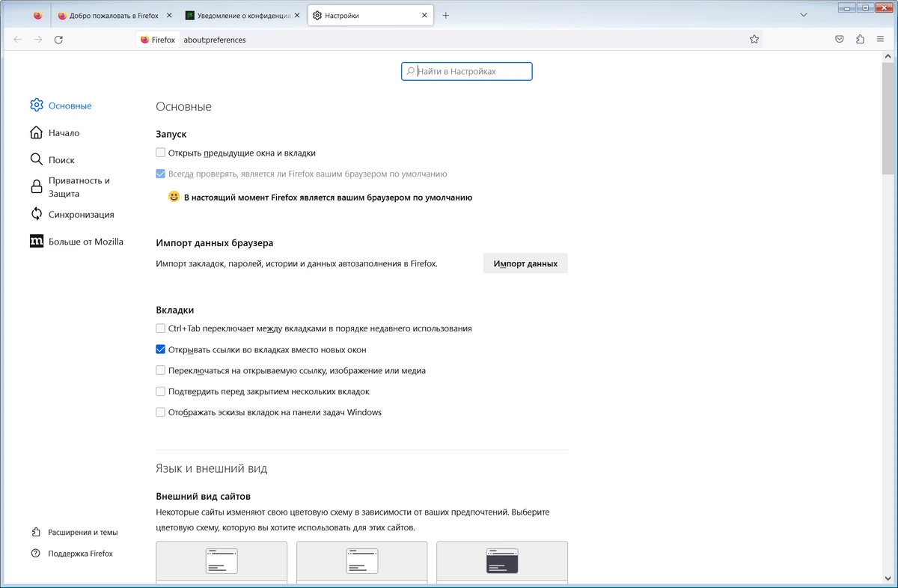
Task: Choose the first website appearance thumbnail
Action: [x=222, y=562]
